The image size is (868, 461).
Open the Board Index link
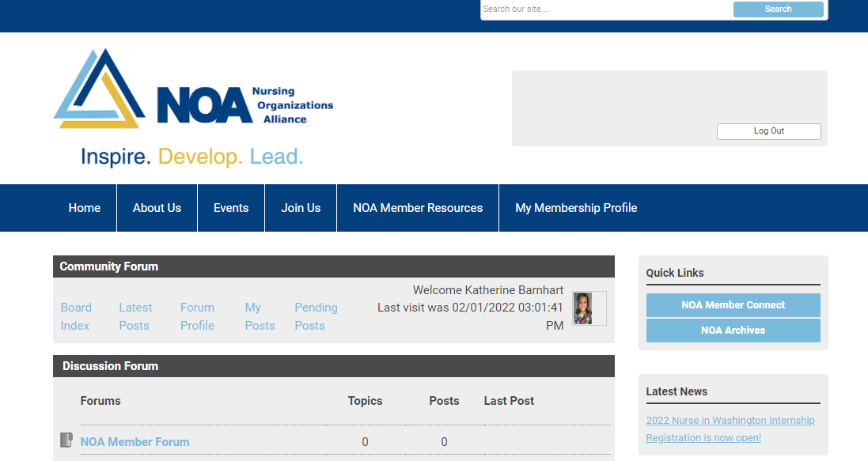76,316
